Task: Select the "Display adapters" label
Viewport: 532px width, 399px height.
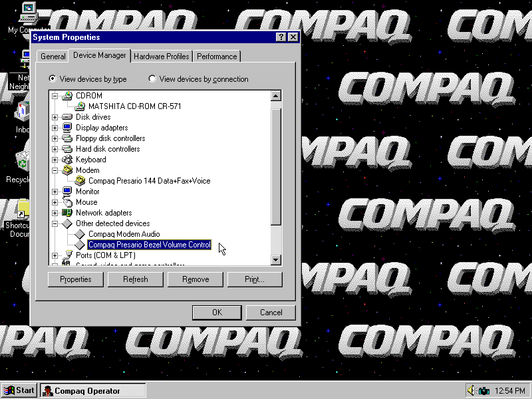Action: [x=102, y=128]
